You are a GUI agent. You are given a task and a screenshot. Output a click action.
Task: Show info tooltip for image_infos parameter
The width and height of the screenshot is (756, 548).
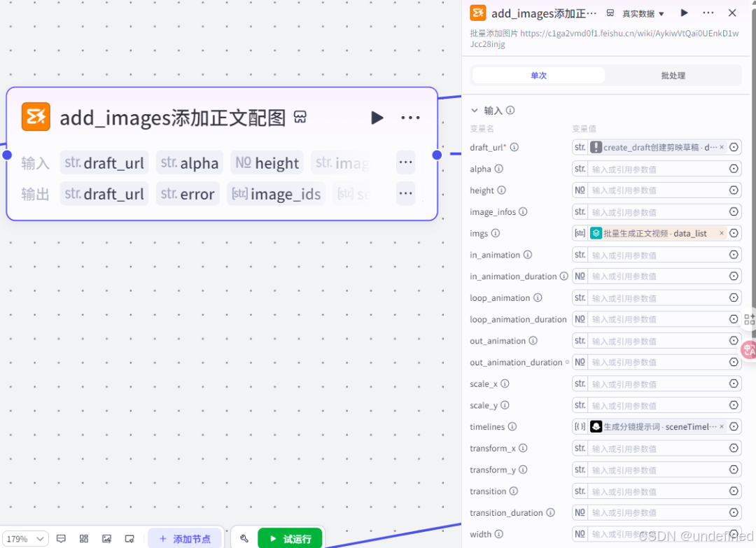pyautogui.click(x=523, y=211)
